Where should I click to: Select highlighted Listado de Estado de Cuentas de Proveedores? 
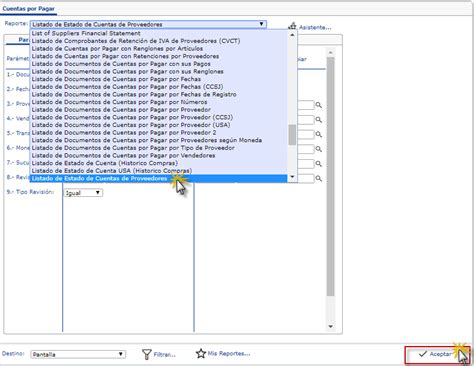158,179
